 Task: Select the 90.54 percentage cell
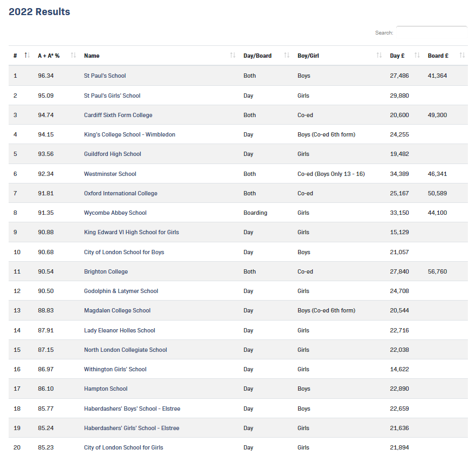pyautogui.click(x=46, y=272)
